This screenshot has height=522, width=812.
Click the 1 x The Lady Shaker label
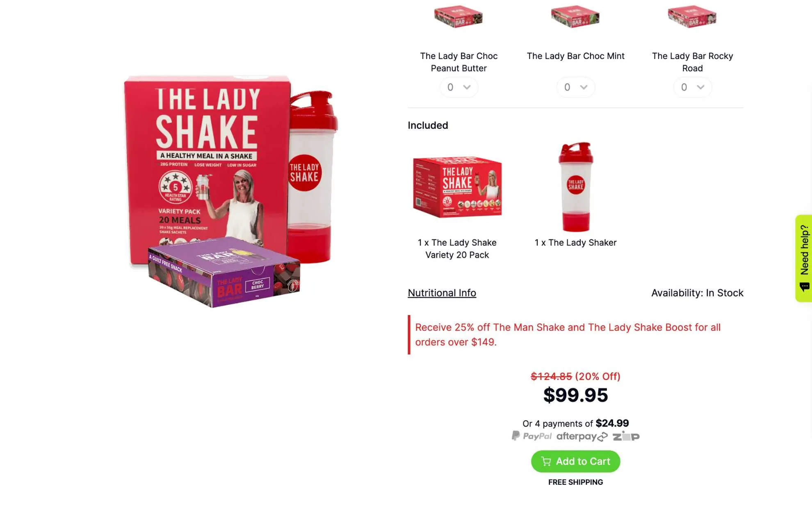coord(575,243)
